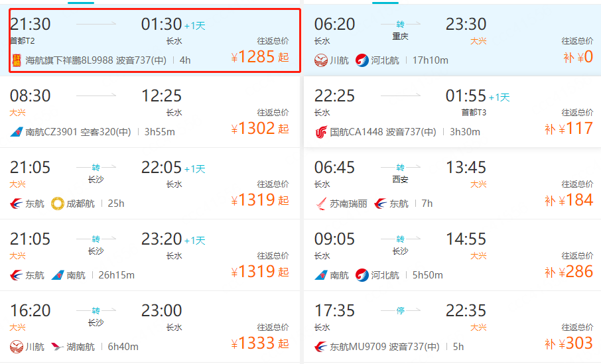This screenshot has height=364, width=601.
Task: Click the 河北航 logo on 06:20 flight
Action: (362, 60)
